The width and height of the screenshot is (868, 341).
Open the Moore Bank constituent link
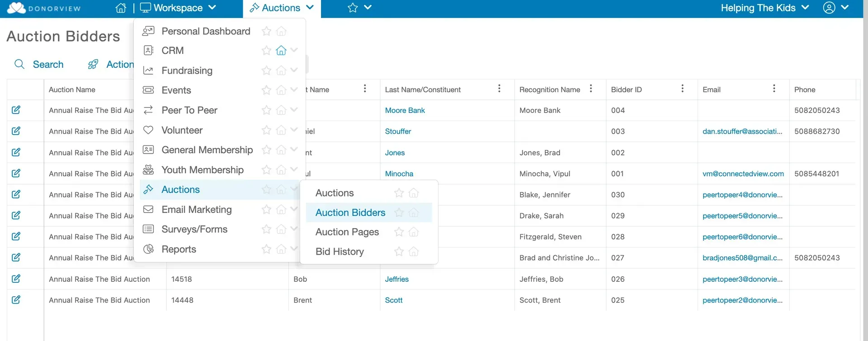point(405,110)
